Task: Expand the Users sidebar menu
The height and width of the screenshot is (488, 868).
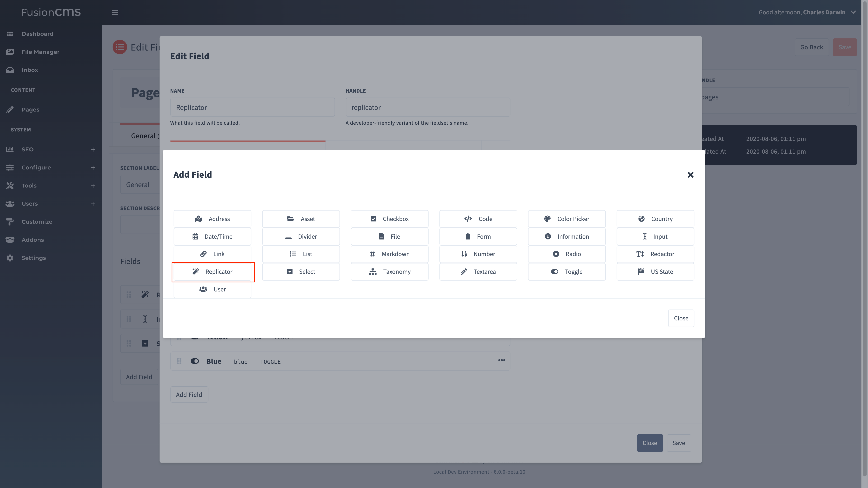Action: [93, 203]
